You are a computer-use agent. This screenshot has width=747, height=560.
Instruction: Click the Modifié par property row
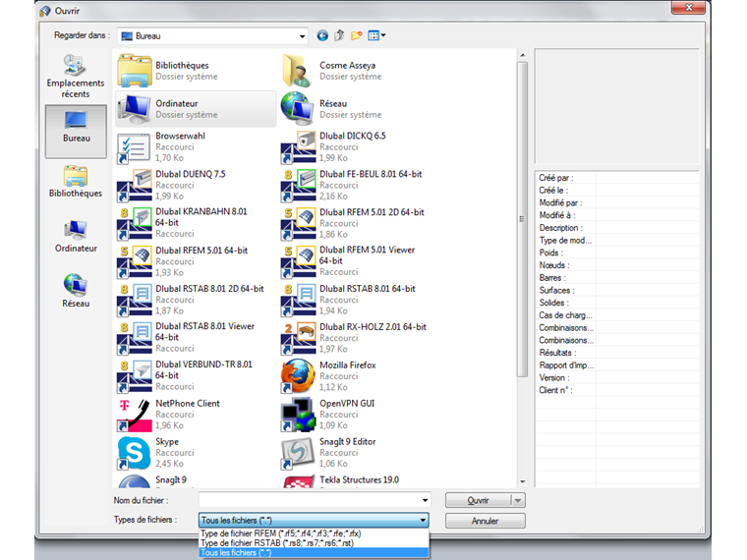pyautogui.click(x=617, y=202)
